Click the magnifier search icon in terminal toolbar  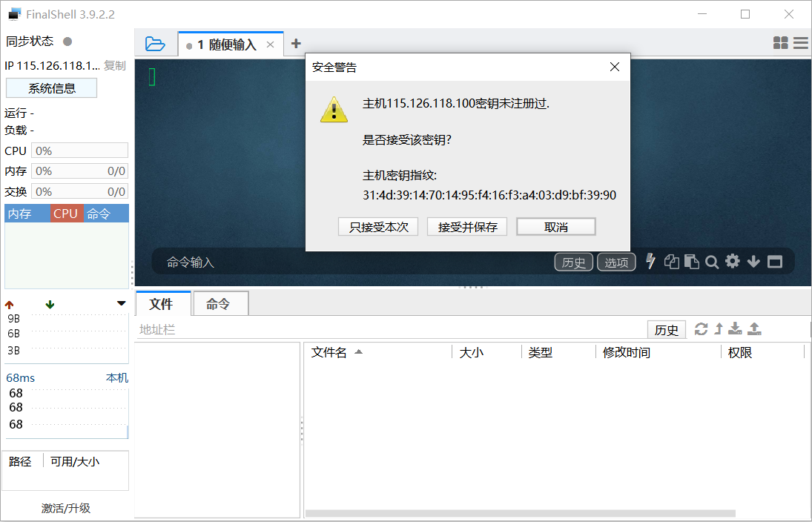[712, 262]
